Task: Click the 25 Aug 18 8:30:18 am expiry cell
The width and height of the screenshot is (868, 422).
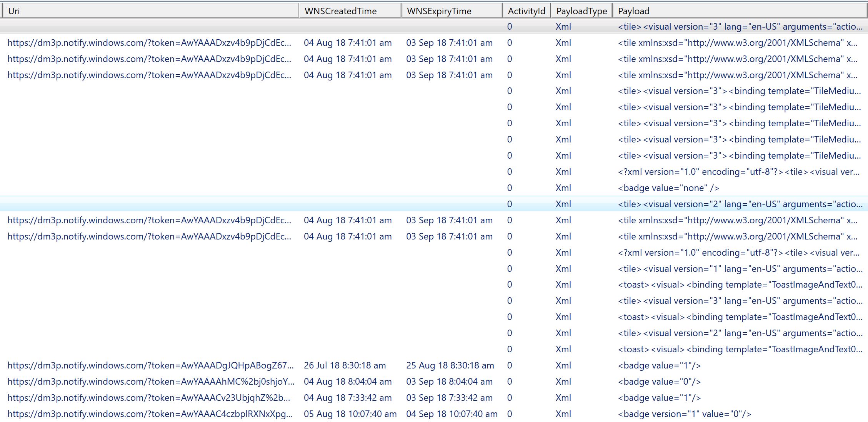Action: [x=450, y=365]
